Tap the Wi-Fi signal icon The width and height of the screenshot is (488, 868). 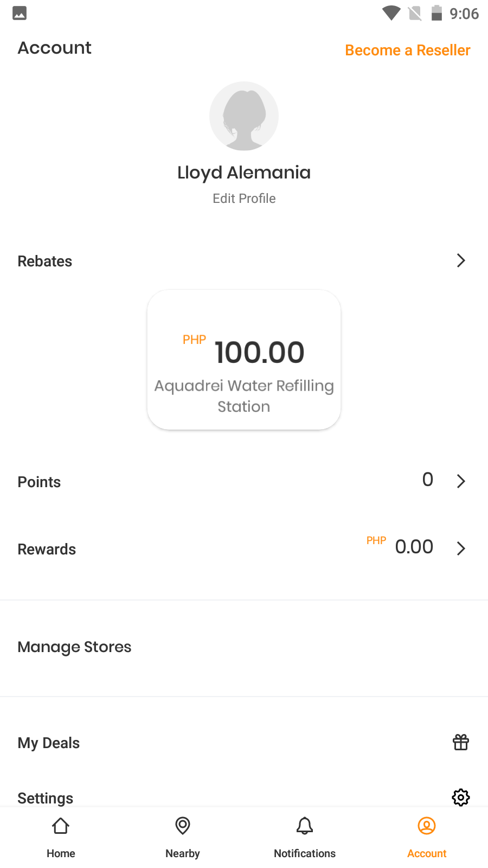(x=391, y=13)
